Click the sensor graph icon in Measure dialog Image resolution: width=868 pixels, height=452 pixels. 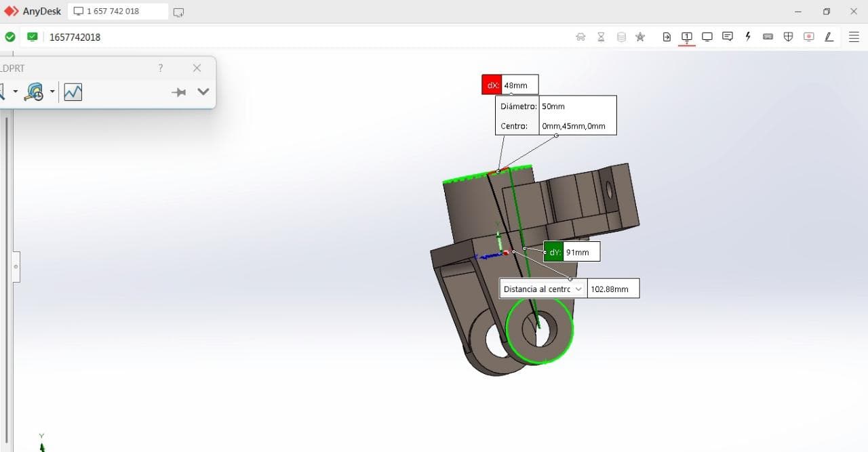[x=73, y=91]
